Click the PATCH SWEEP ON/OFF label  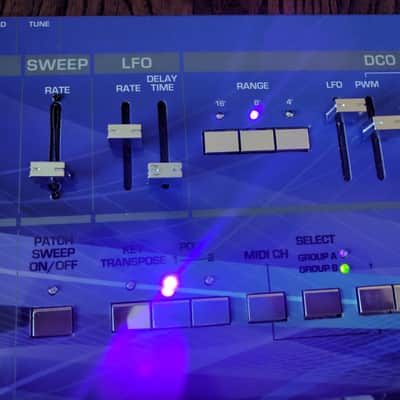point(55,254)
